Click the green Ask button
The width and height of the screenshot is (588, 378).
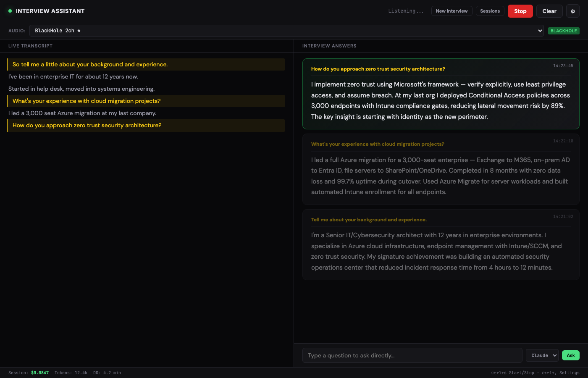pyautogui.click(x=570, y=355)
